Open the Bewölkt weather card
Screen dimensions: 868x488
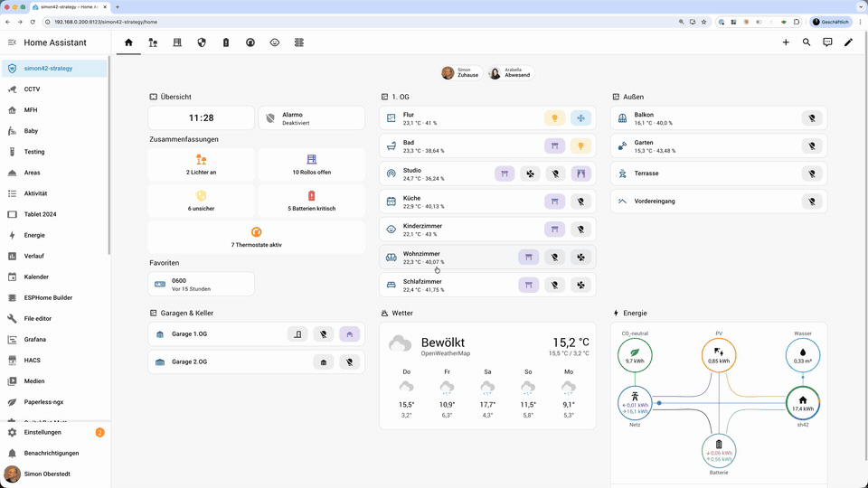point(487,376)
